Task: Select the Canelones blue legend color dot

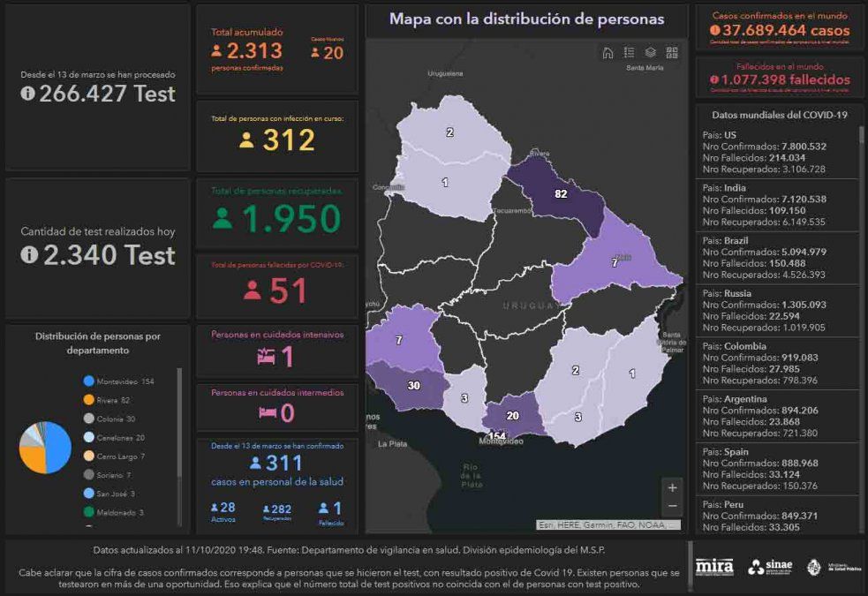Action: (x=88, y=437)
